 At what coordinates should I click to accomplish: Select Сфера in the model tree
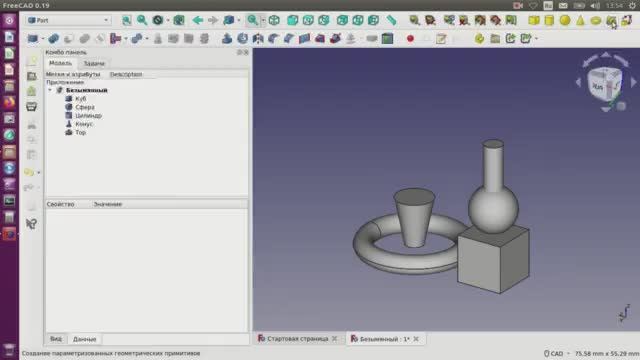coord(85,107)
